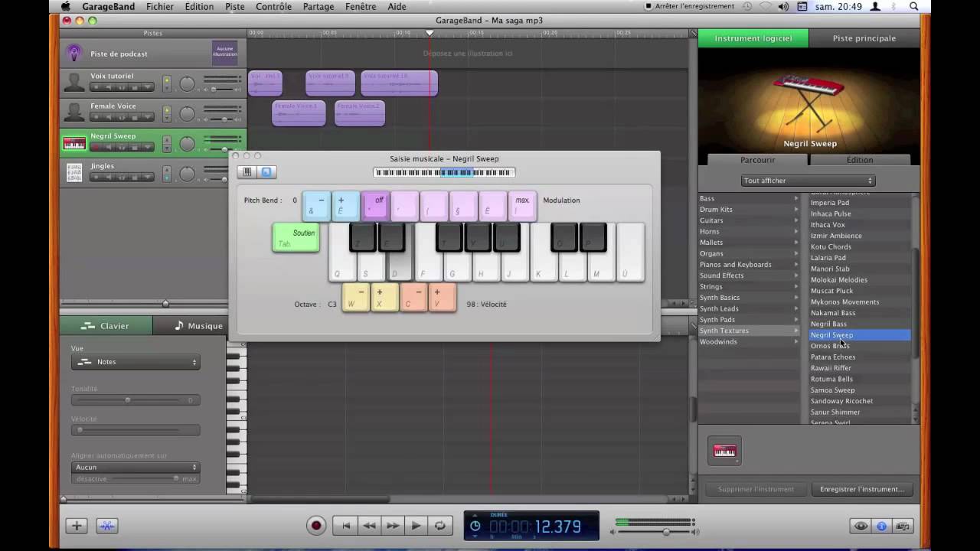Screen dimensions: 980x551
Task: Expand the Bass category arrow
Action: click(796, 199)
